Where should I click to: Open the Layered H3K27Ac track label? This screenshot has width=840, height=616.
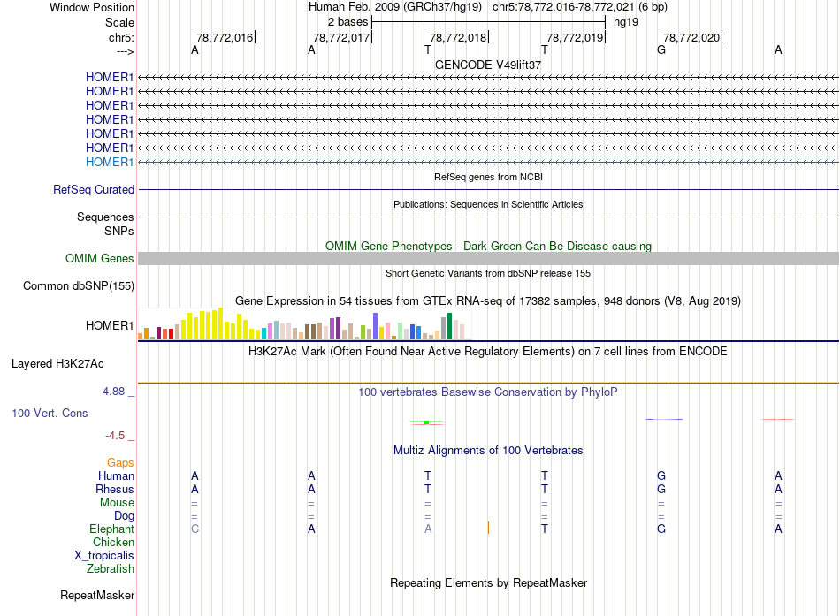tap(57, 364)
